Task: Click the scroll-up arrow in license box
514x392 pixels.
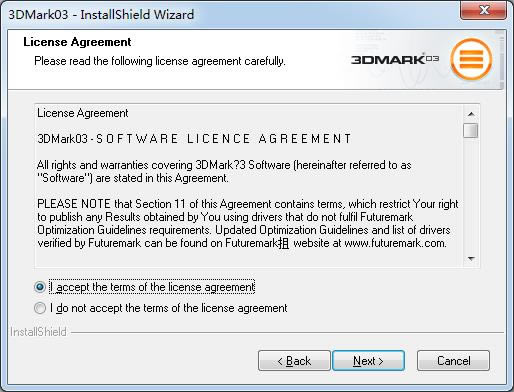Action: (x=471, y=114)
